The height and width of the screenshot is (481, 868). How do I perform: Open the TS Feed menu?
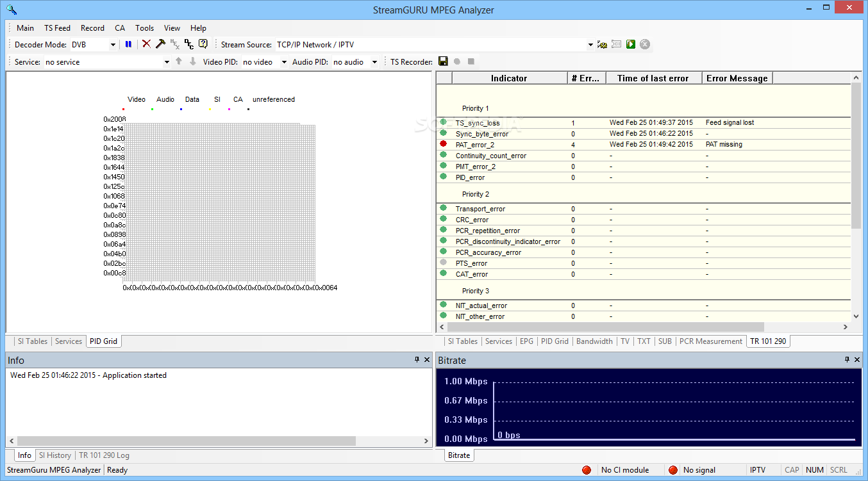click(57, 28)
